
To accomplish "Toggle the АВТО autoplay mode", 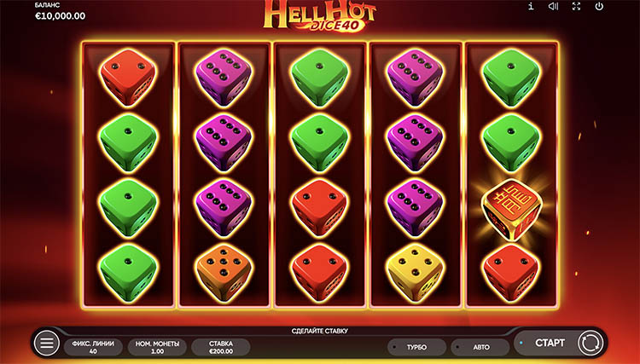I will (480, 347).
